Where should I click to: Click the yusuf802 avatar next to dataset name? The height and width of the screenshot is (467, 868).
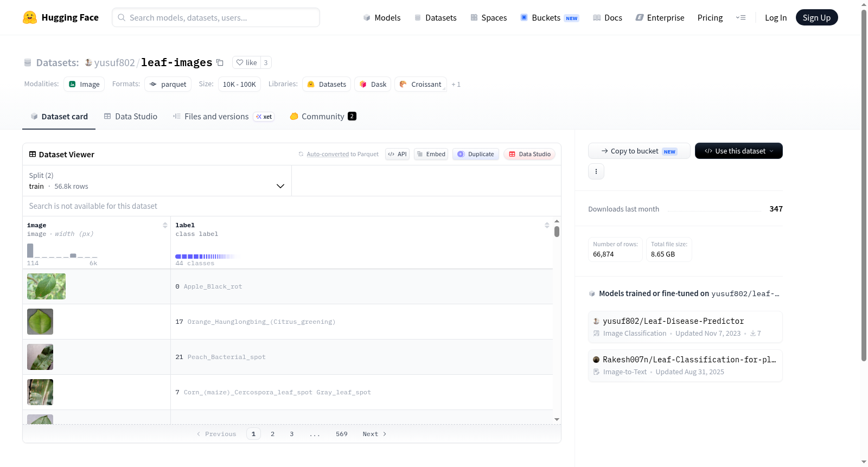[88, 62]
